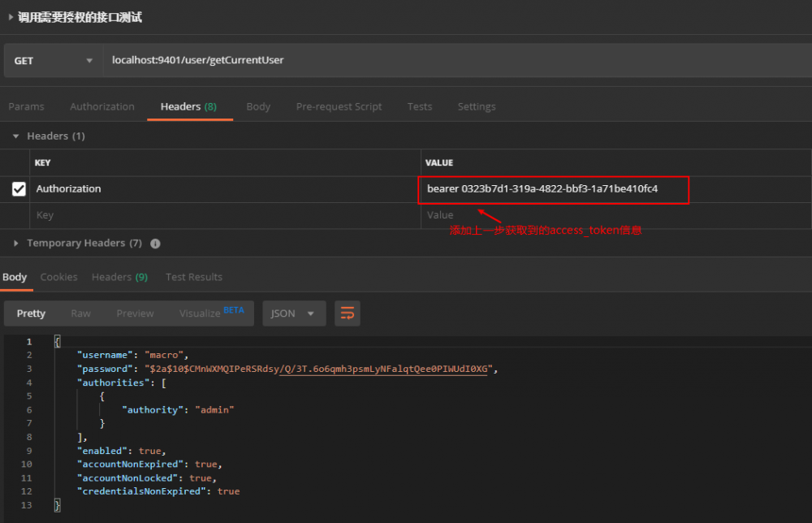The image size is (812, 523).
Task: Switch to the Tests tab
Action: [420, 106]
